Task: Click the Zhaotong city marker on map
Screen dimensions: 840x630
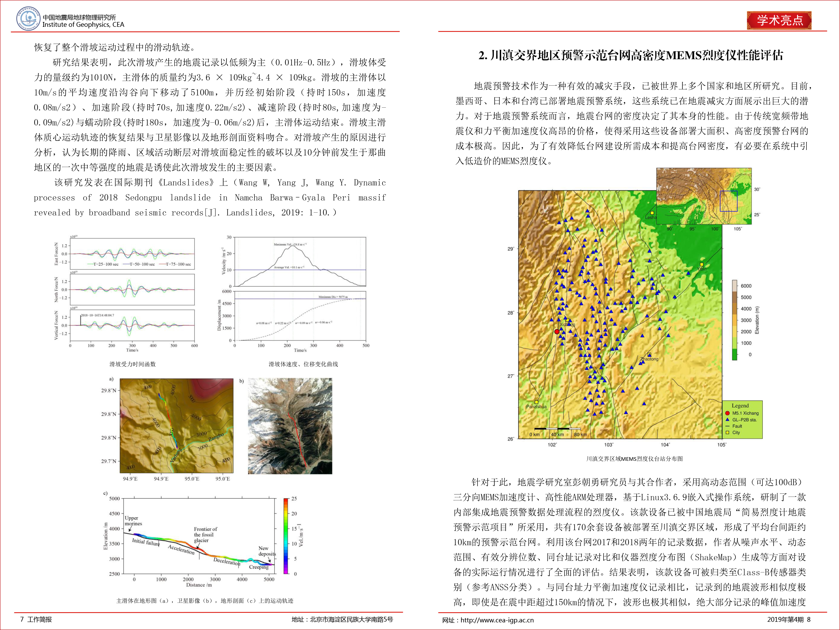Action: pos(649,355)
